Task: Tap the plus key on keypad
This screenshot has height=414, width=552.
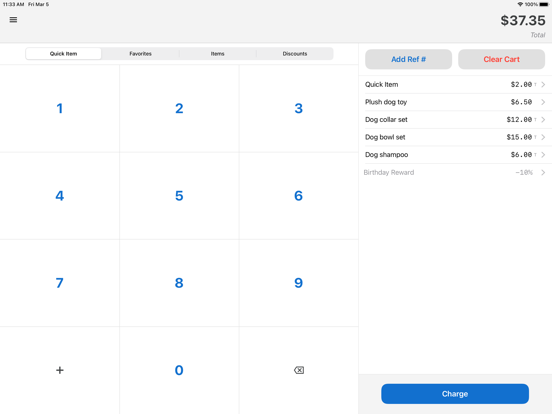Action: [x=59, y=370]
